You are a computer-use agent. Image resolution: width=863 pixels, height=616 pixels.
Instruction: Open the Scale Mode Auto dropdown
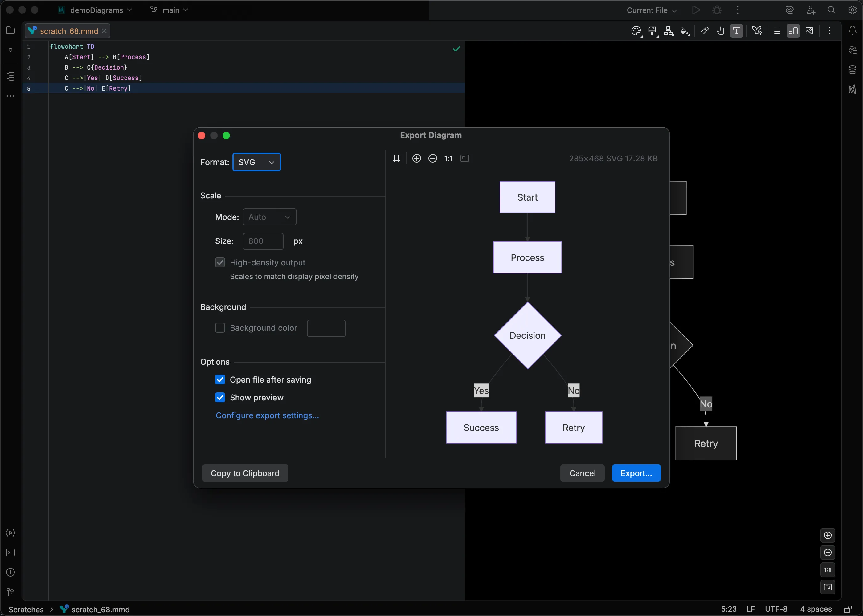[269, 217]
